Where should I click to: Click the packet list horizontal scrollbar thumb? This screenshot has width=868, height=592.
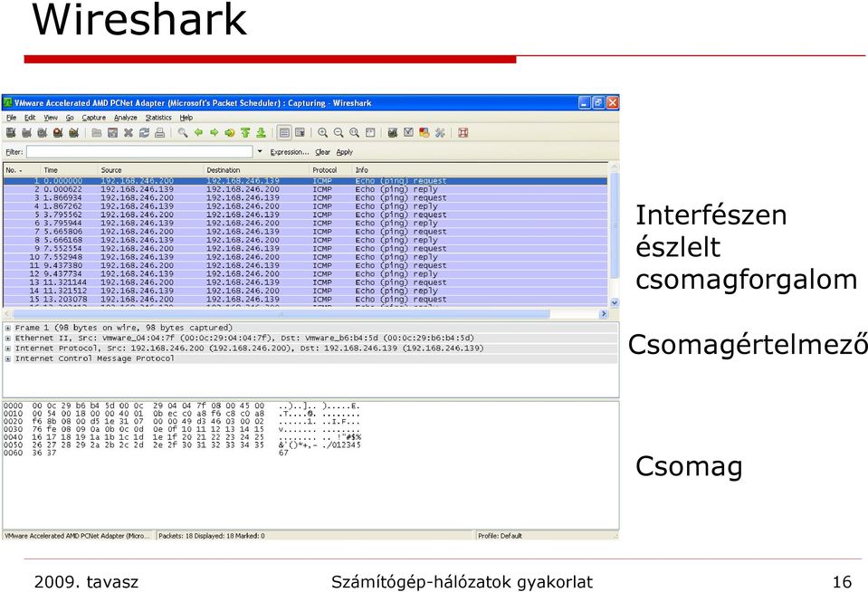pos(281,314)
